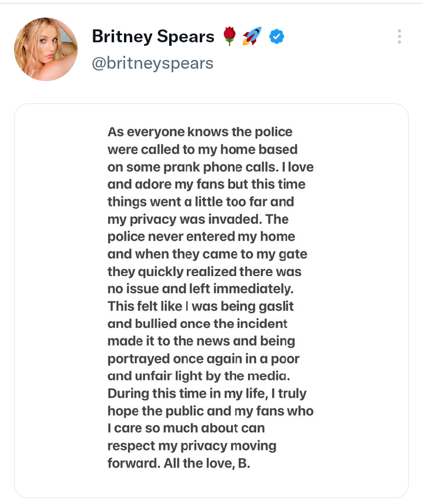Screen dimensions: 423x504
Task: Open the @britneyspears handle link
Action: coord(153,63)
